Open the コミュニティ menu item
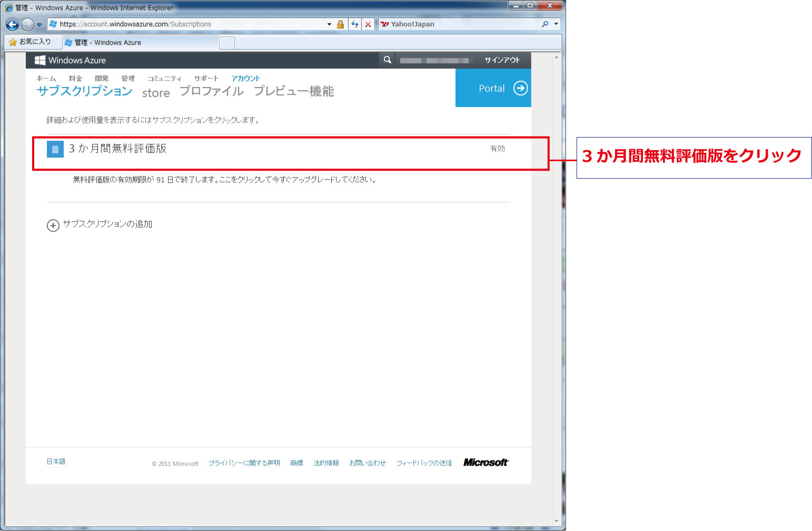The width and height of the screenshot is (812, 531). tap(164, 78)
